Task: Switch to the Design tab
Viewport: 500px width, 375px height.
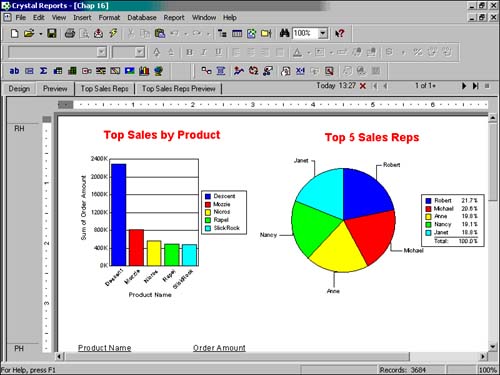Action: point(19,89)
